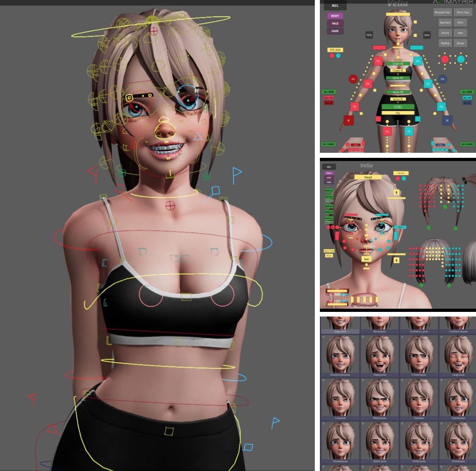Screen dimensions: 476x471
Task: Select the yellow square control at bra center
Action: (187, 297)
